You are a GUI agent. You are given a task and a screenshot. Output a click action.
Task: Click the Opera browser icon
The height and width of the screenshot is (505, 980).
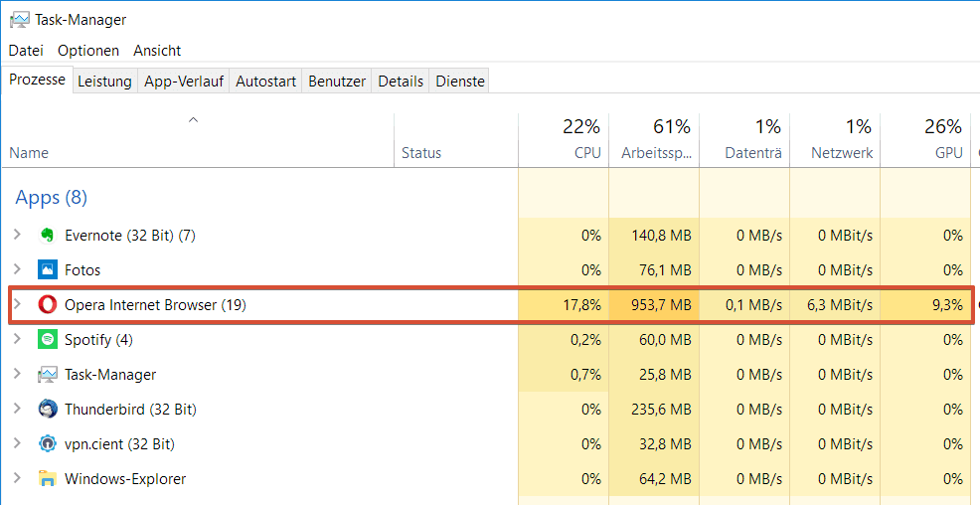(47, 305)
